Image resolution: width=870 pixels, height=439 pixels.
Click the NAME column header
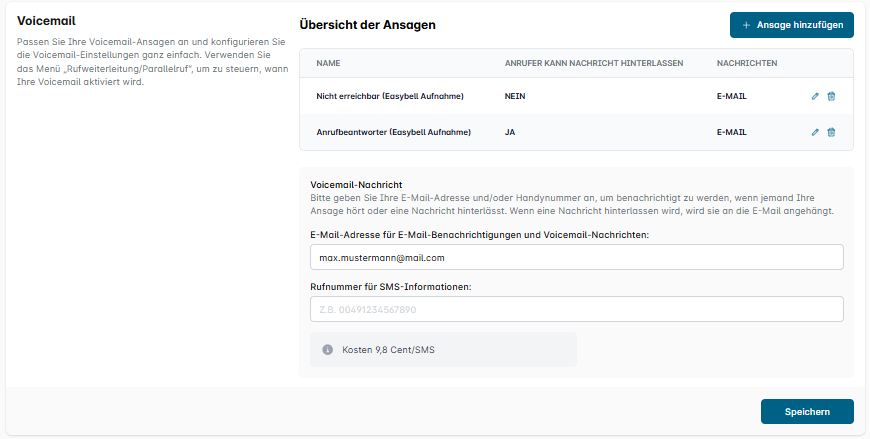click(328, 63)
